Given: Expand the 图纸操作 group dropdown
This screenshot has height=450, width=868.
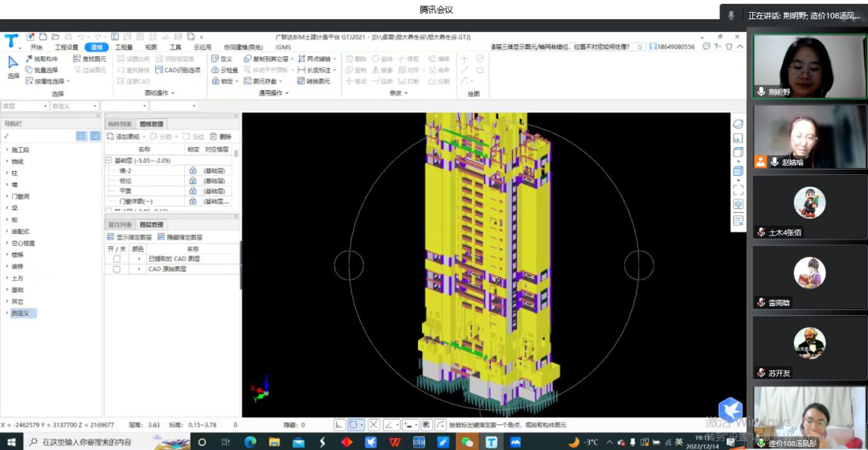Looking at the screenshot, I should 159,93.
